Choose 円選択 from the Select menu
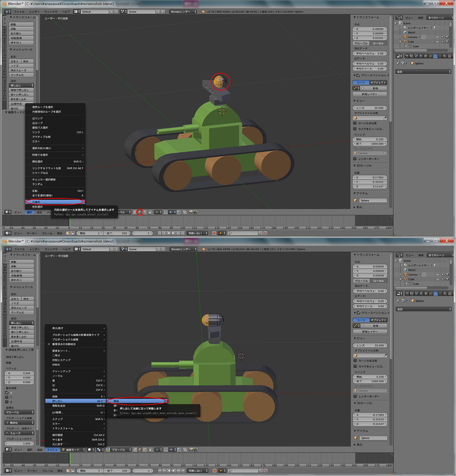456x476 pixels. click(55, 202)
